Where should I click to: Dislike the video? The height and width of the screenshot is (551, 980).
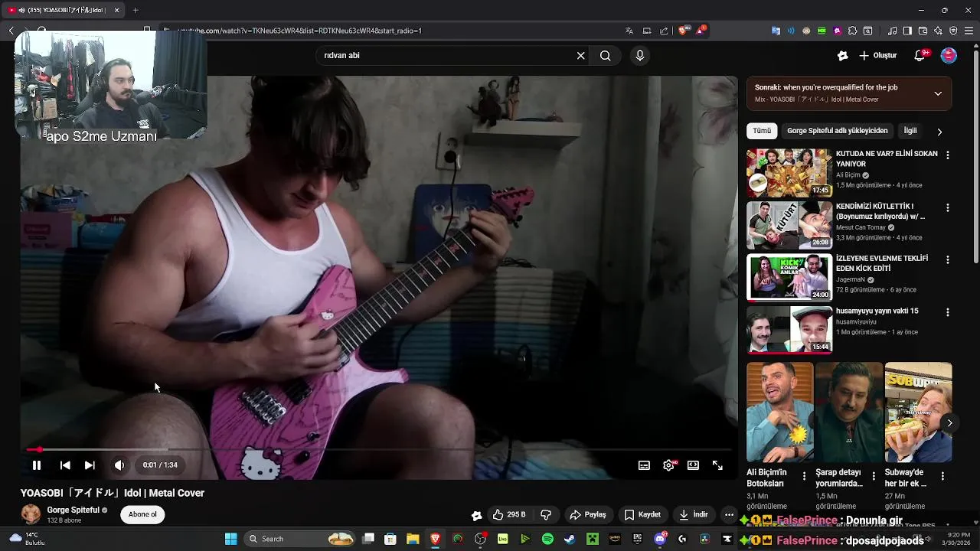coord(546,515)
